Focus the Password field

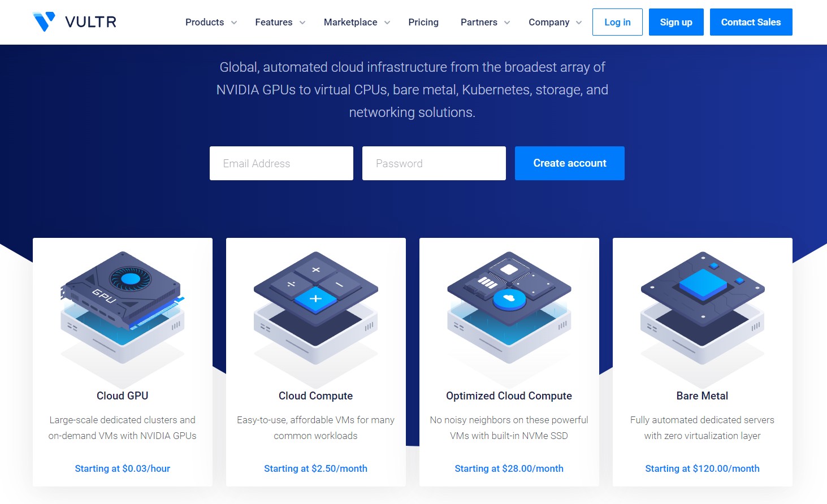434,163
